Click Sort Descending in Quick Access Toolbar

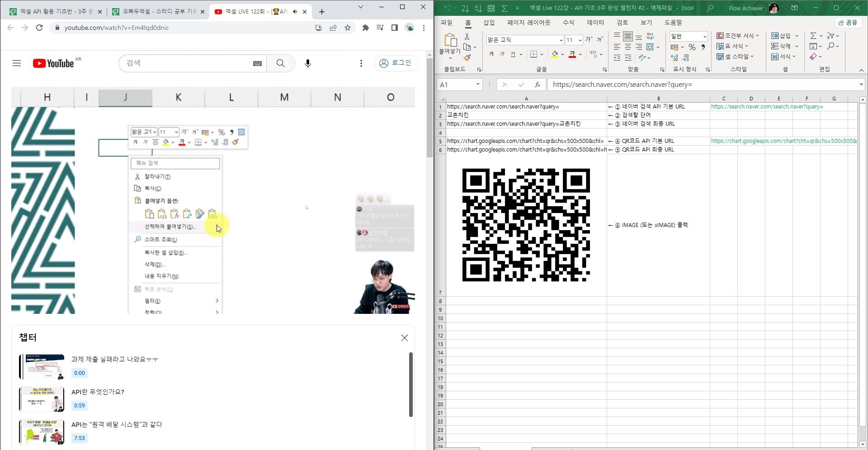(x=478, y=8)
